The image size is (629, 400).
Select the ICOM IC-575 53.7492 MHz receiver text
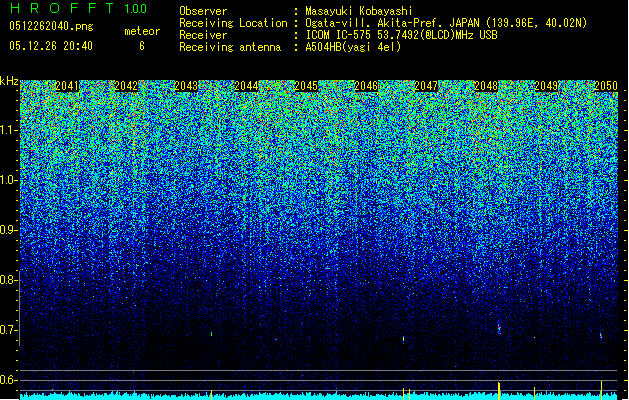tap(401, 35)
